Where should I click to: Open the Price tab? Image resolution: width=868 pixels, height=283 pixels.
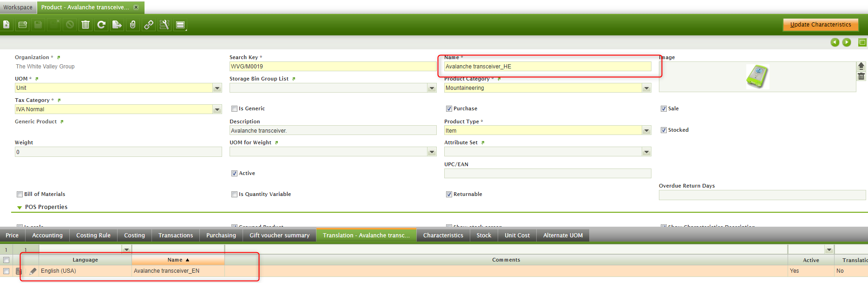(12, 236)
